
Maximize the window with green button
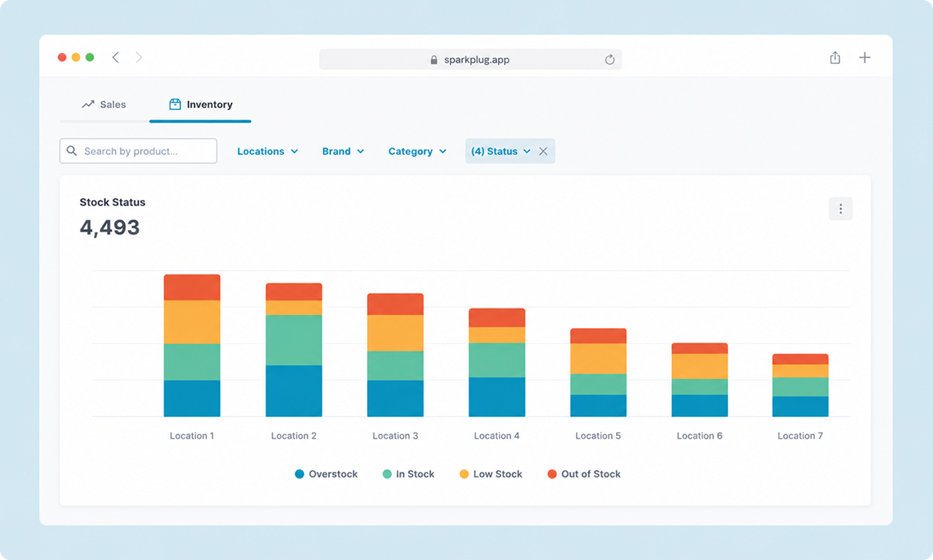point(90,57)
